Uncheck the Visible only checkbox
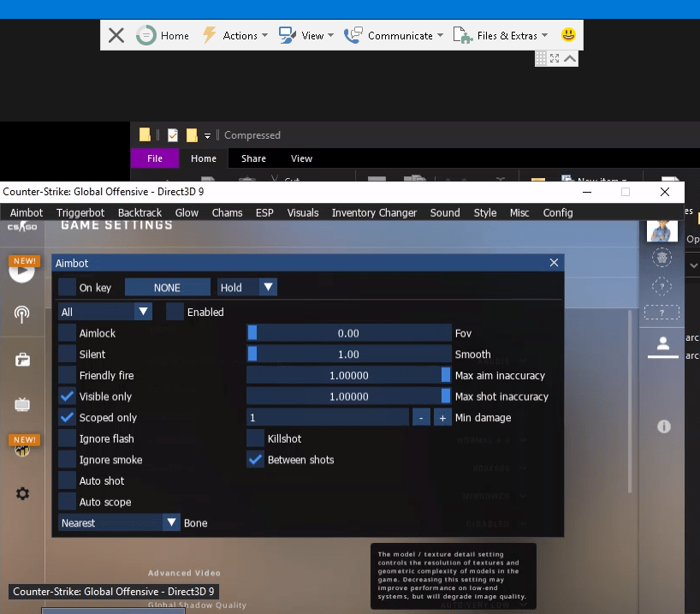The width and height of the screenshot is (700, 614). 67,396
